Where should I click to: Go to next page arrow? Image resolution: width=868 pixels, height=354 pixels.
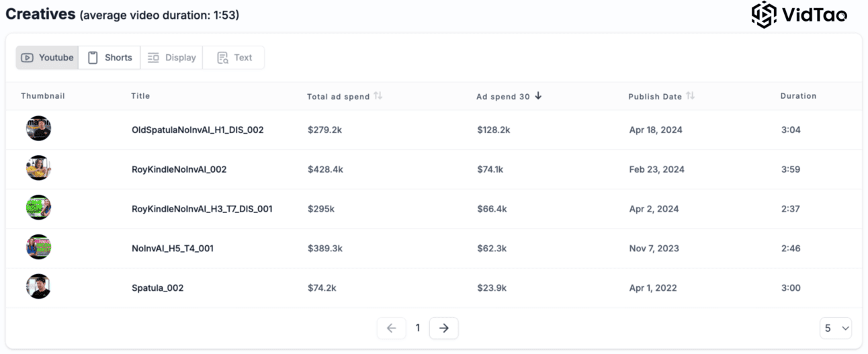[x=443, y=328]
